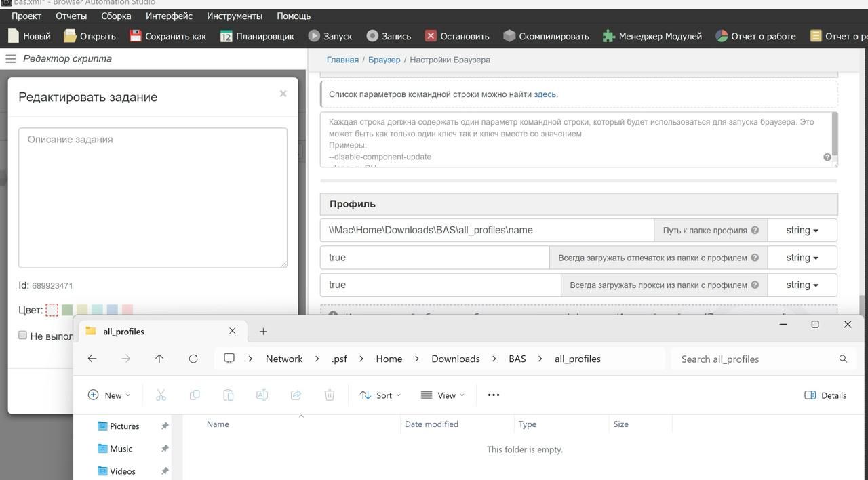Open the Планировщик calendar icon
The width and height of the screenshot is (868, 480).
click(226, 36)
